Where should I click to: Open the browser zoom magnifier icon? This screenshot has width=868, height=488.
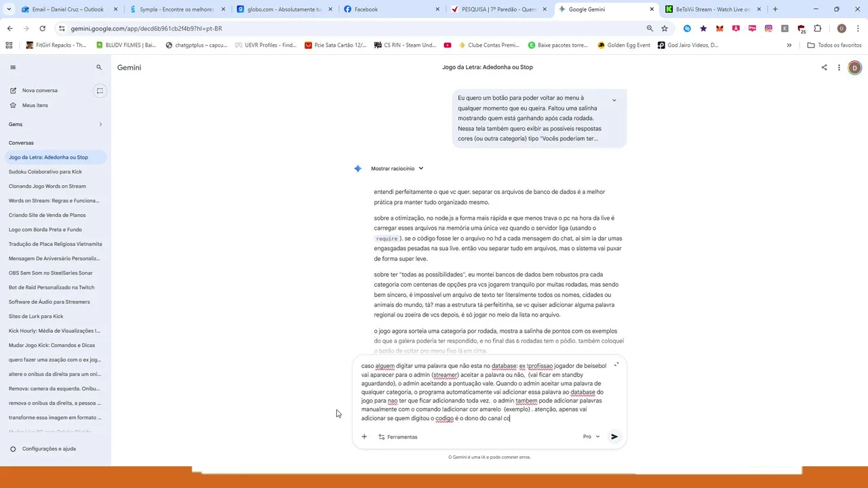650,28
